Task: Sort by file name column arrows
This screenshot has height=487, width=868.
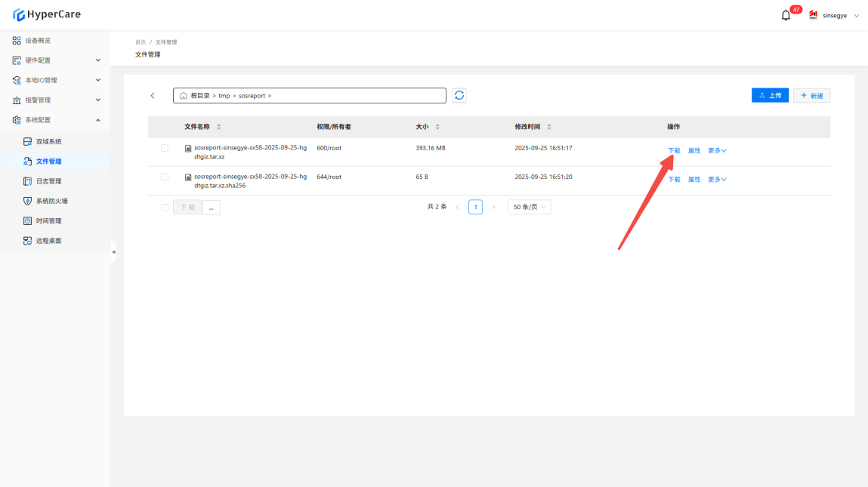Action: 219,127
